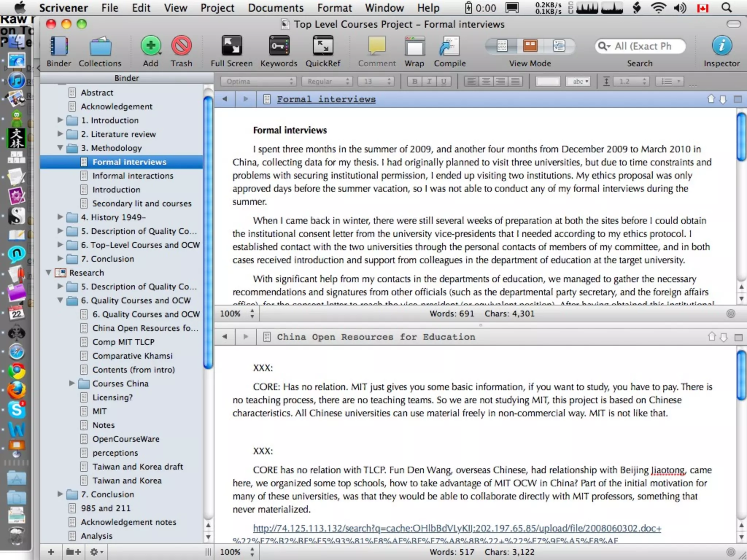Toggle italic formatting button

click(429, 81)
